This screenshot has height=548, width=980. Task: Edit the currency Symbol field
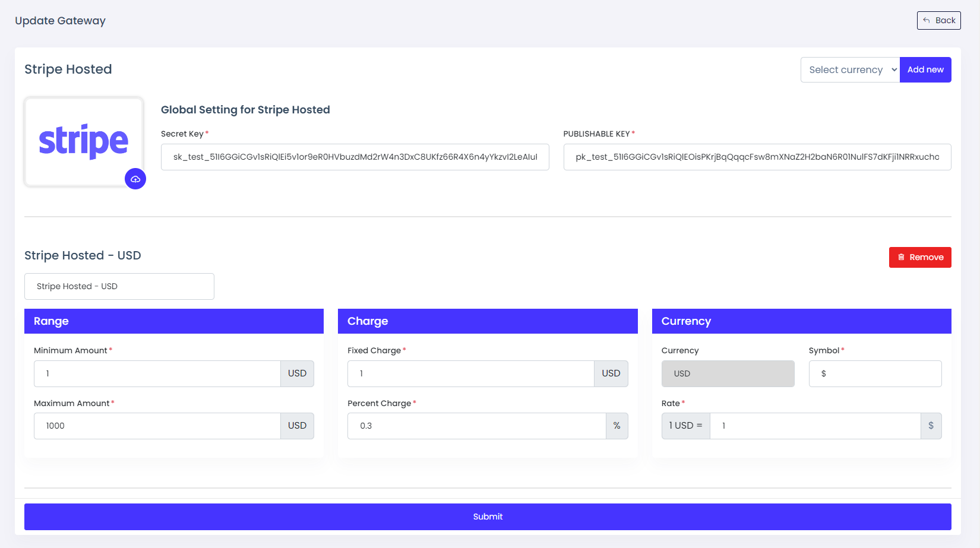click(x=874, y=373)
